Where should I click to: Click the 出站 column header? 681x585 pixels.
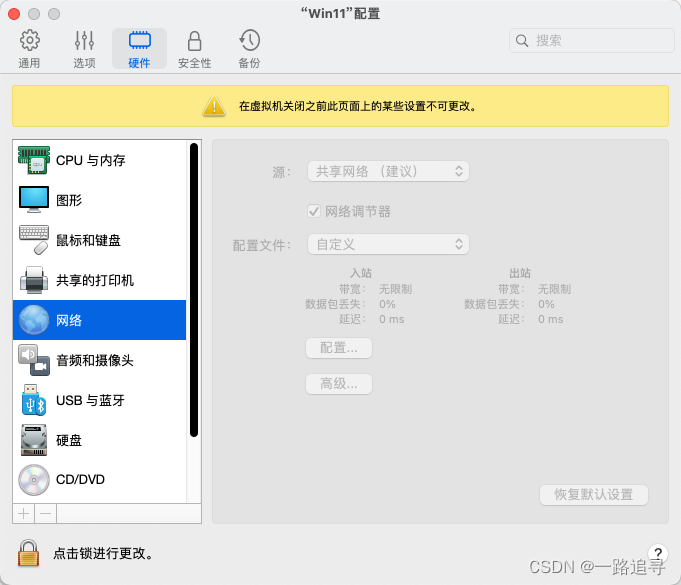click(520, 273)
